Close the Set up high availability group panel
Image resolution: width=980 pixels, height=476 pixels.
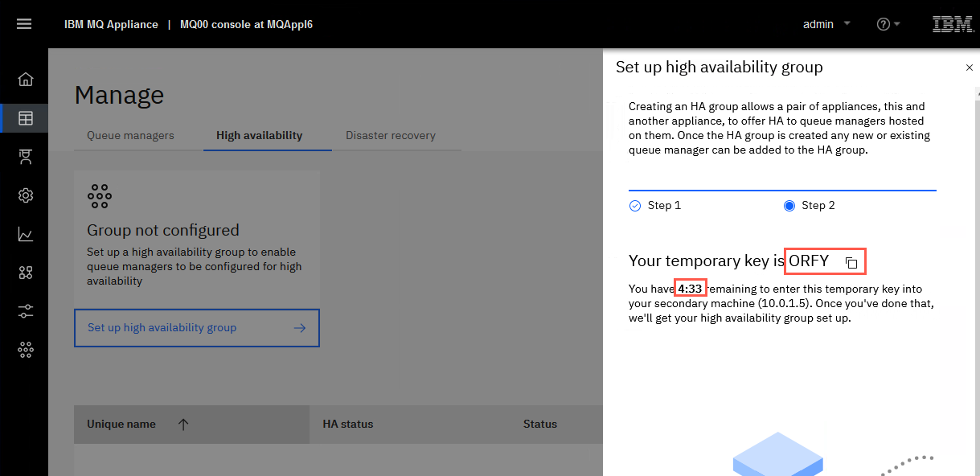[969, 68]
